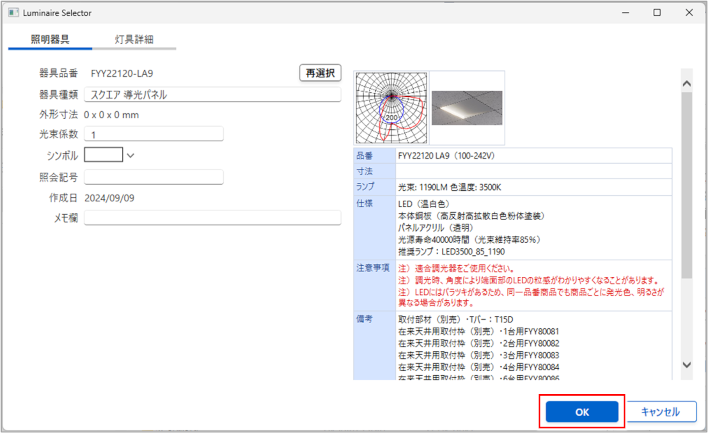This screenshot has height=433, width=708.
Task: Confirm with the OK button
Action: [582, 412]
